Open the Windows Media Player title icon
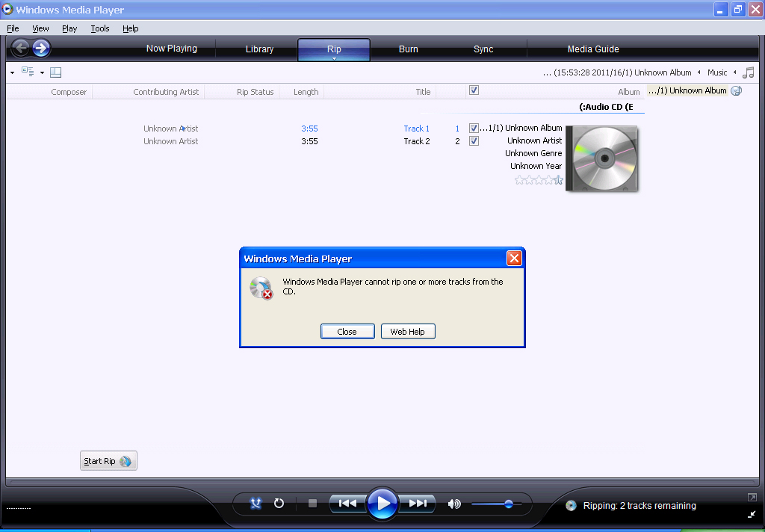Screen dimensions: 765x532 point(7,9)
